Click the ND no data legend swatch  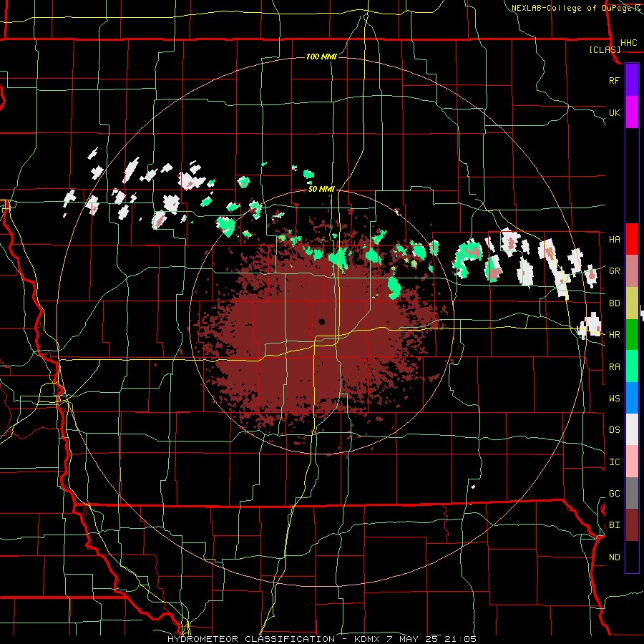pyautogui.click(x=632, y=557)
